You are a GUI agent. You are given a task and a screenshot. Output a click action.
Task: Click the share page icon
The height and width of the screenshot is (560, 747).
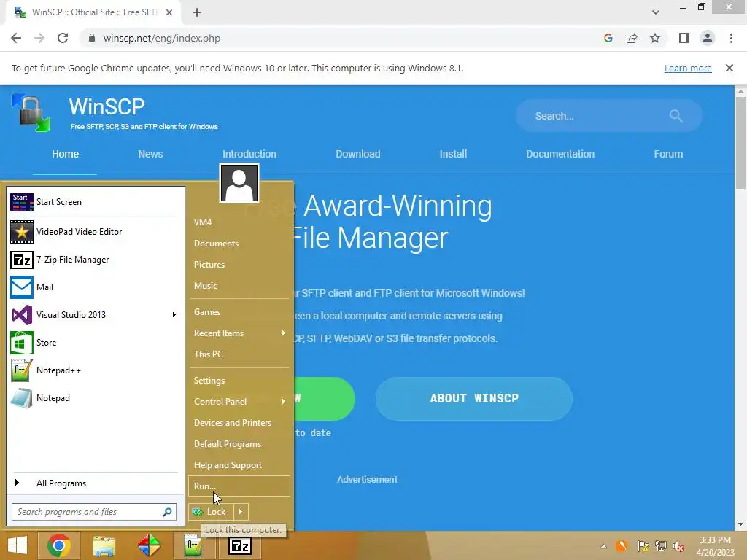point(632,38)
